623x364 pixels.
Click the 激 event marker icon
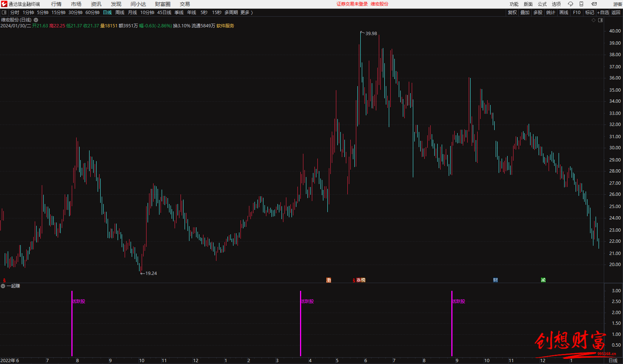[329, 280]
